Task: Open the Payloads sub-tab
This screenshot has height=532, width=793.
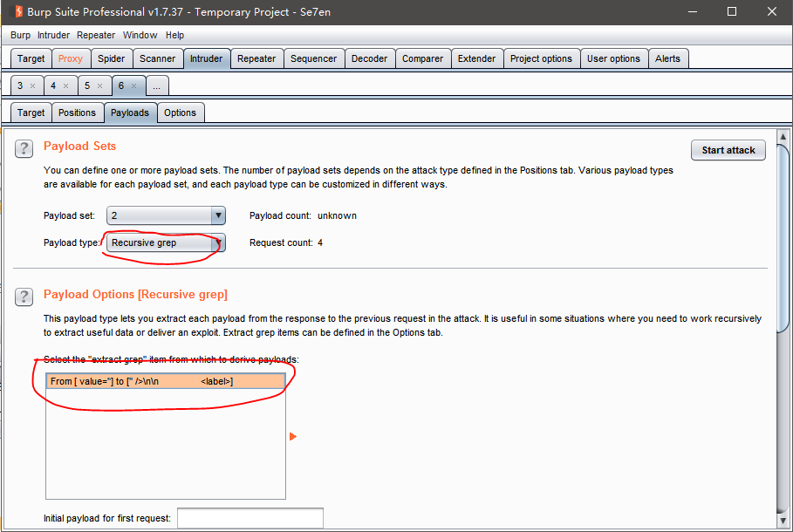Action: (130, 113)
